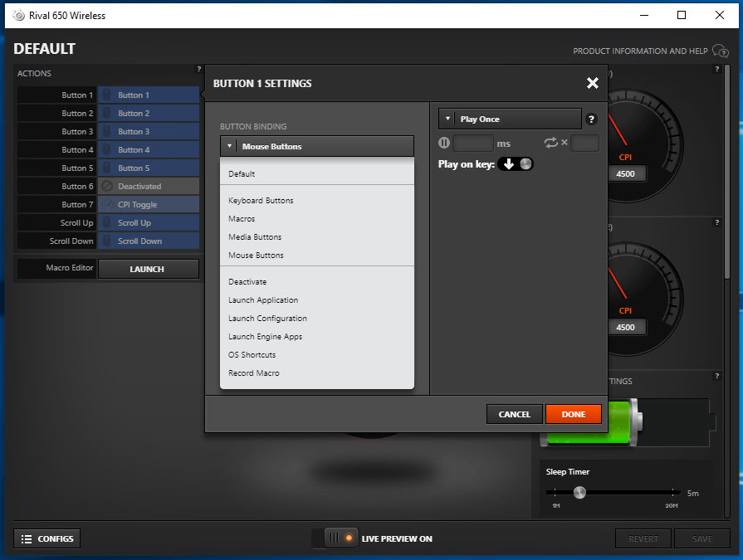Toggle the Live Preview switch

point(335,538)
